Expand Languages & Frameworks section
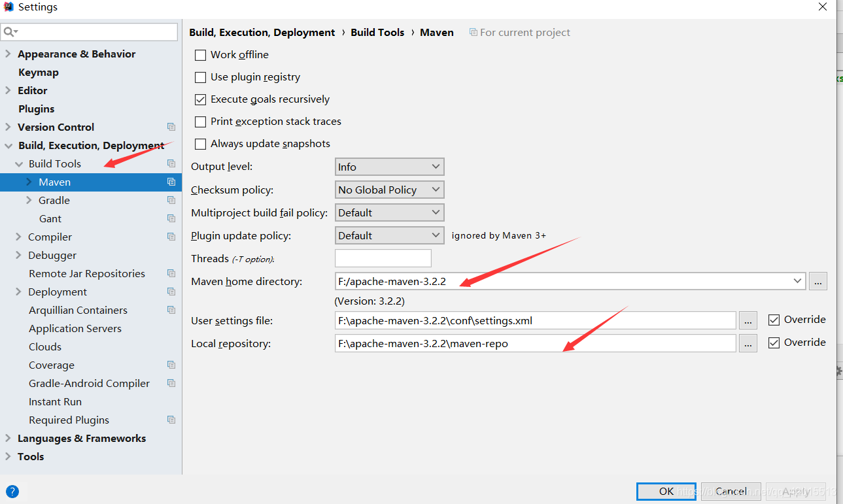The width and height of the screenshot is (843, 504). (8, 438)
